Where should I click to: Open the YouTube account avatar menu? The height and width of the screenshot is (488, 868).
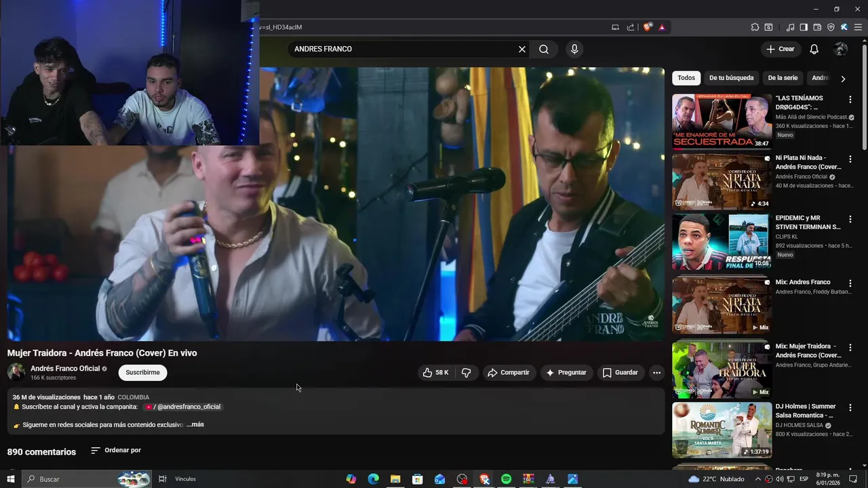841,49
